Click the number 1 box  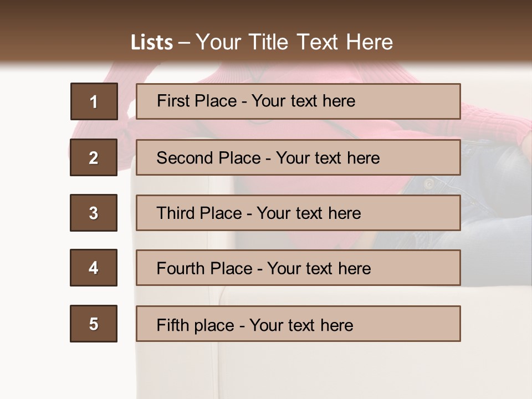tap(94, 101)
